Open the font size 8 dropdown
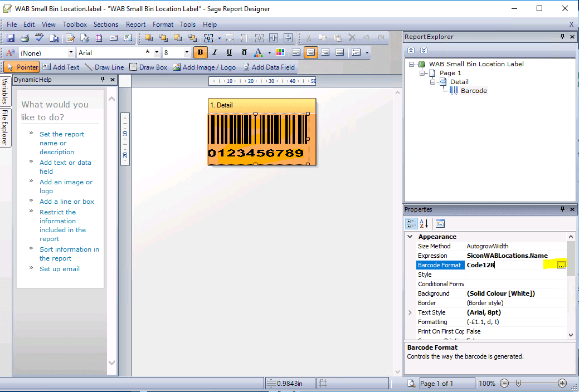The width and height of the screenshot is (579, 392). (x=187, y=53)
